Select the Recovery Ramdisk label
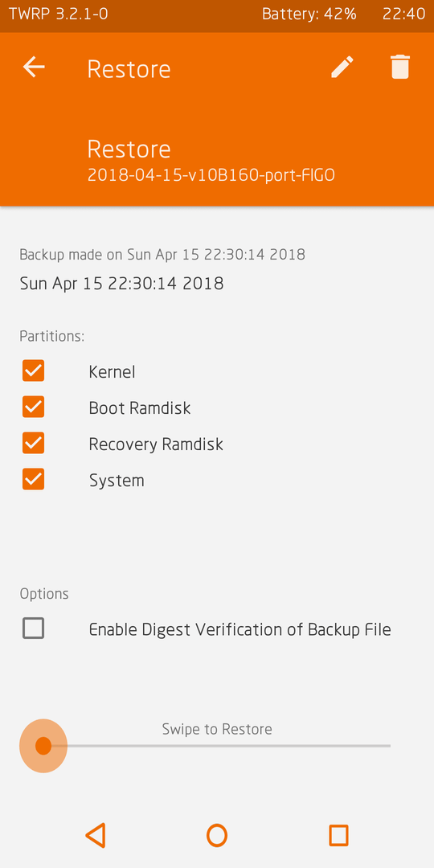 pos(156,444)
